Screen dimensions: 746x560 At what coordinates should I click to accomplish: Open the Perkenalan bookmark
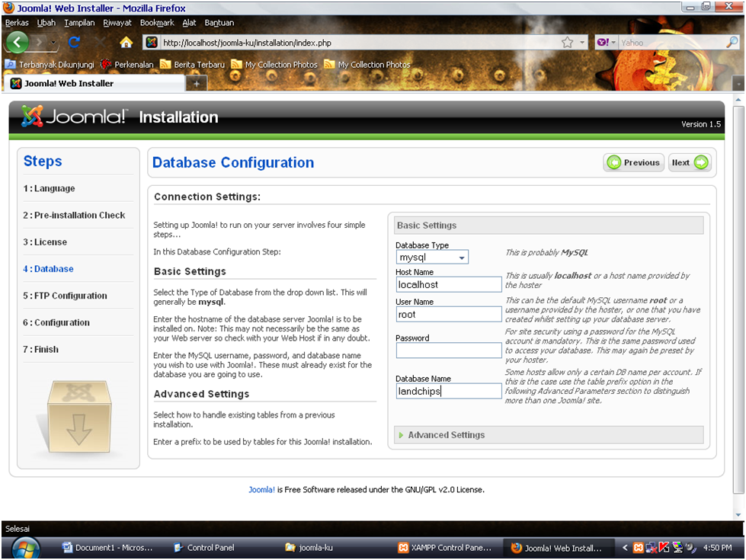coord(127,64)
